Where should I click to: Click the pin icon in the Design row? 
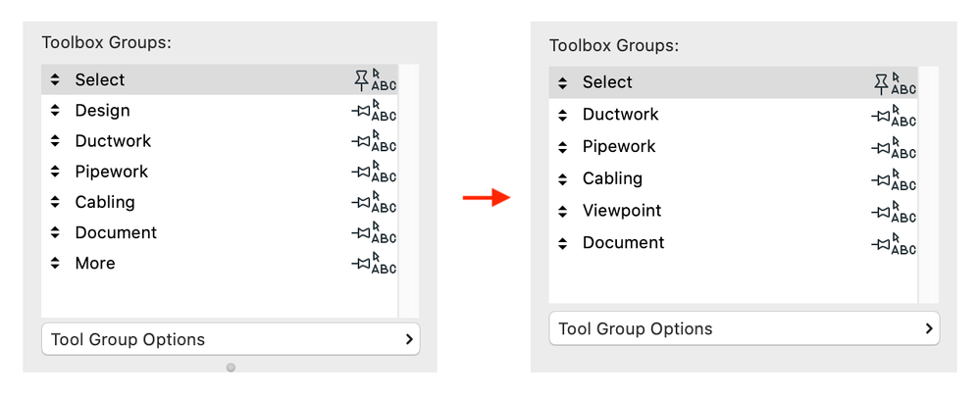(x=361, y=111)
